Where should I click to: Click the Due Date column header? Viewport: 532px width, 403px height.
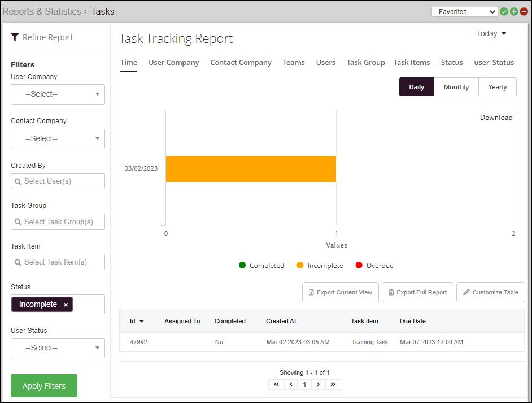pos(413,321)
